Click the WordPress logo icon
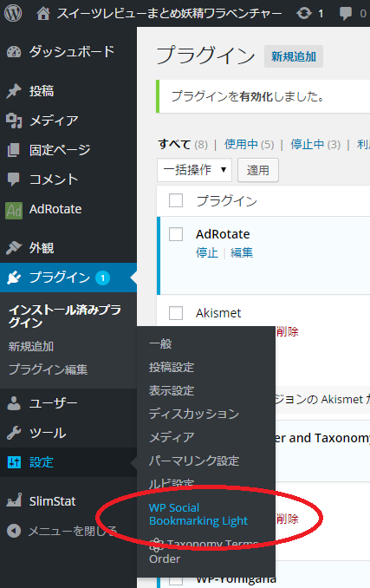Screen dimensions: 370x588 13,13
